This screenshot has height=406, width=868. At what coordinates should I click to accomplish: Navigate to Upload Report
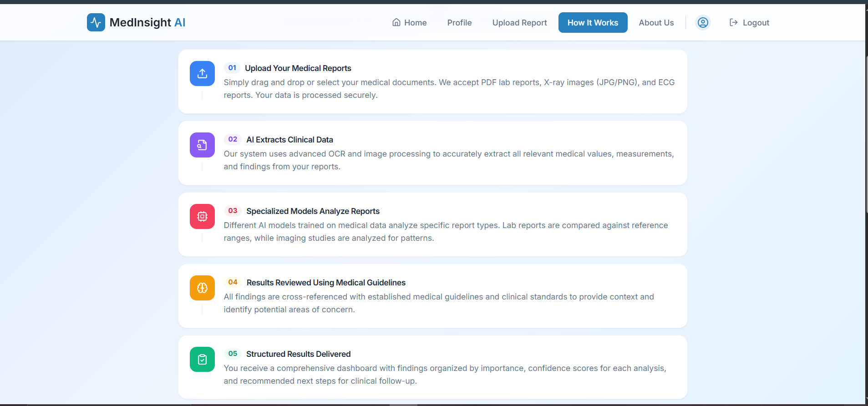click(519, 23)
